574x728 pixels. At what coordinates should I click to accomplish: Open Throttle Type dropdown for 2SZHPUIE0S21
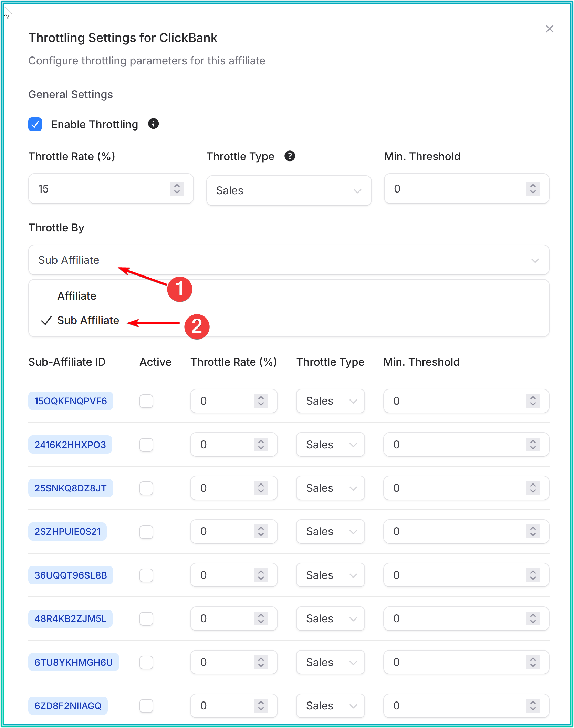click(330, 531)
